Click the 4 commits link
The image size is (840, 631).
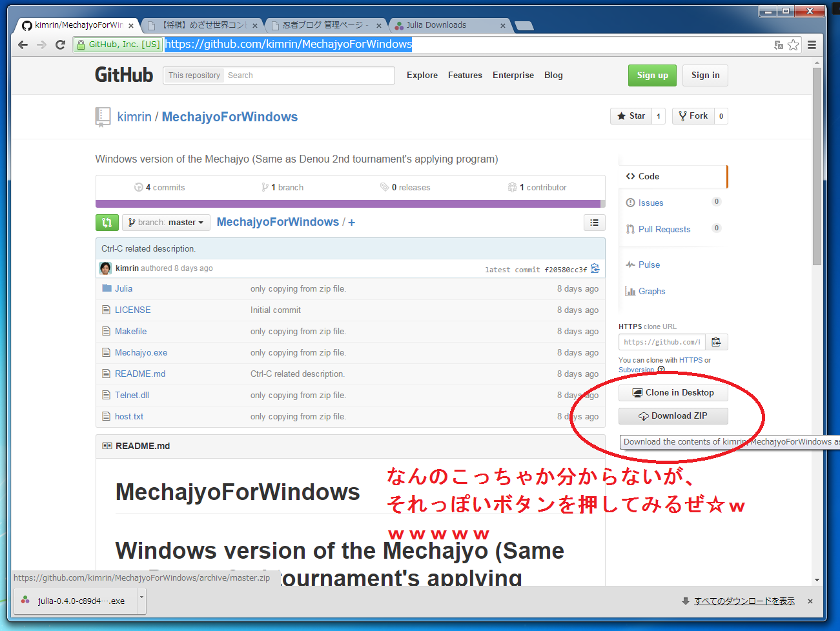tap(159, 187)
